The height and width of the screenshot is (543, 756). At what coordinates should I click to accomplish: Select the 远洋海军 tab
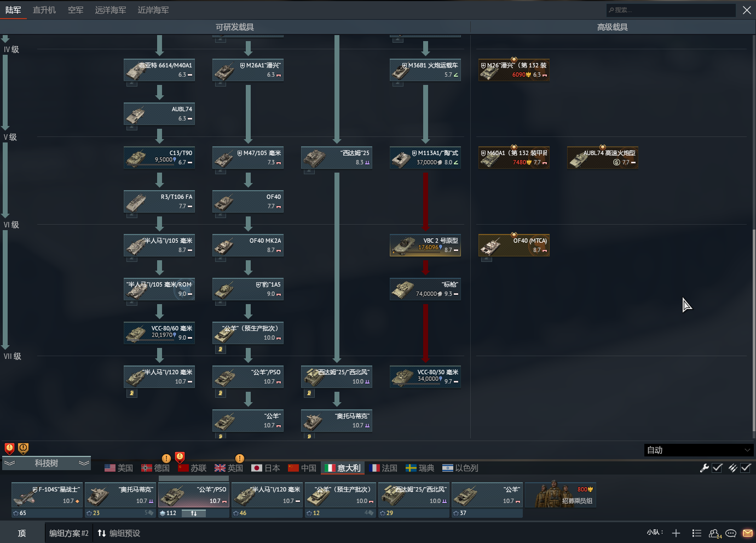coord(111,10)
